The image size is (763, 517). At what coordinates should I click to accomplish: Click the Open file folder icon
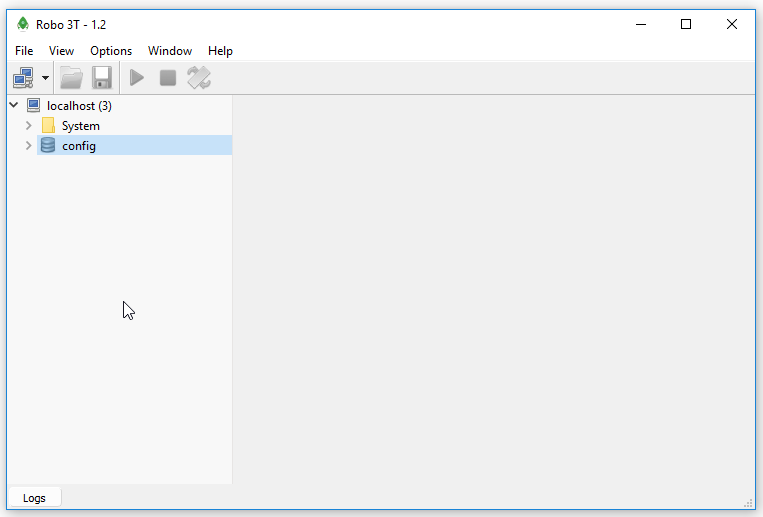pos(71,78)
